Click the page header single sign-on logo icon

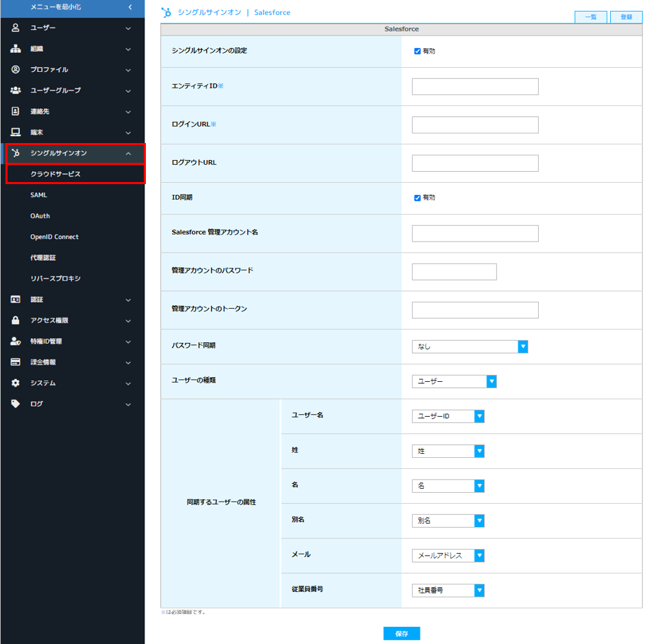coord(166,12)
